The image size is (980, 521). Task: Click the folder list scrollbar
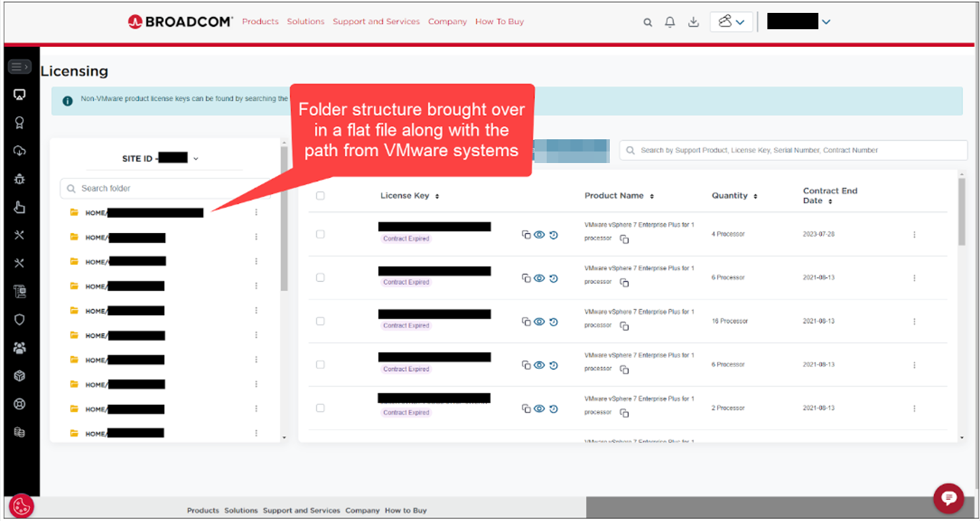click(284, 217)
